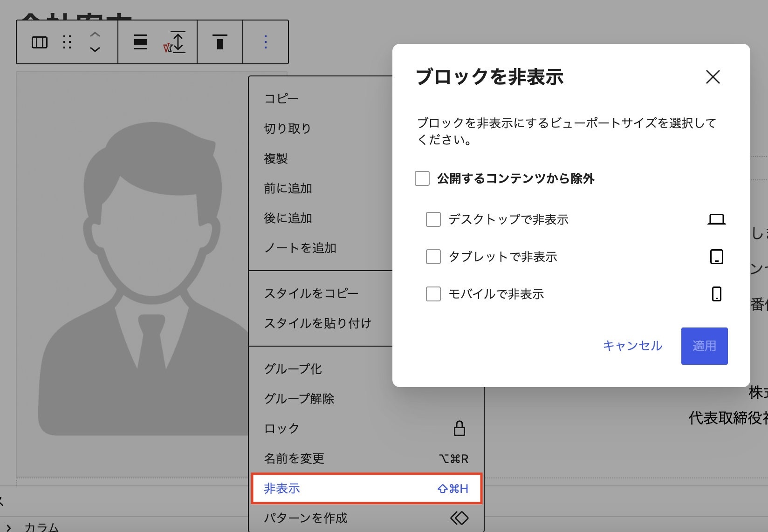Click the block drag handle dots

coord(67,42)
